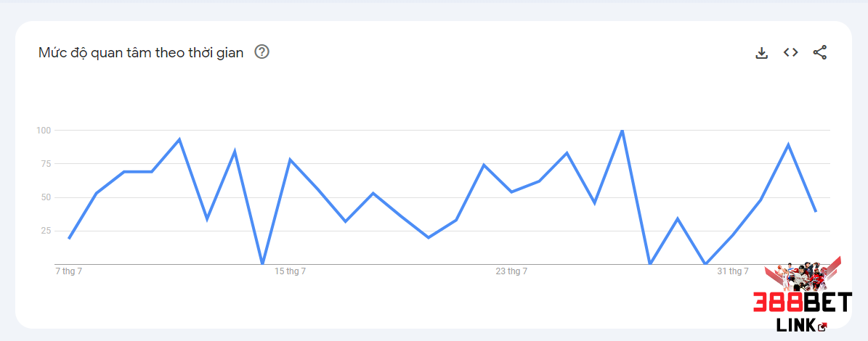Select the '15 thg 7' date label

[x=290, y=271]
